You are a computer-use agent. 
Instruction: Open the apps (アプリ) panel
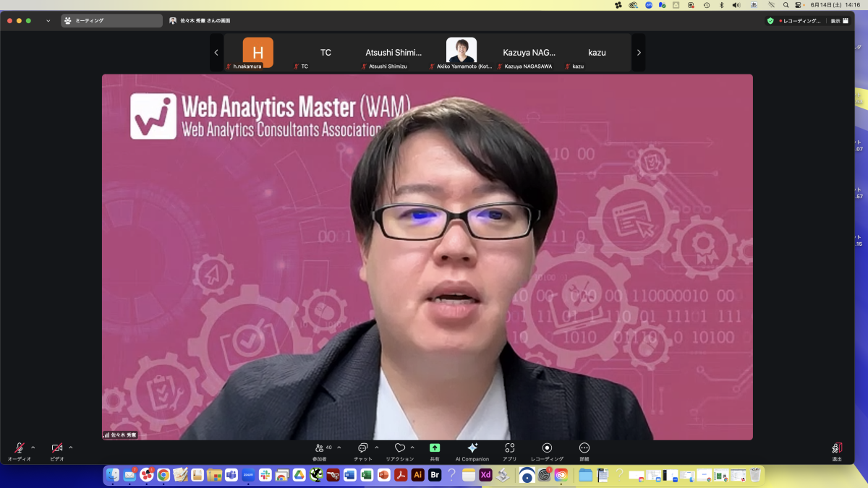pyautogui.click(x=510, y=448)
